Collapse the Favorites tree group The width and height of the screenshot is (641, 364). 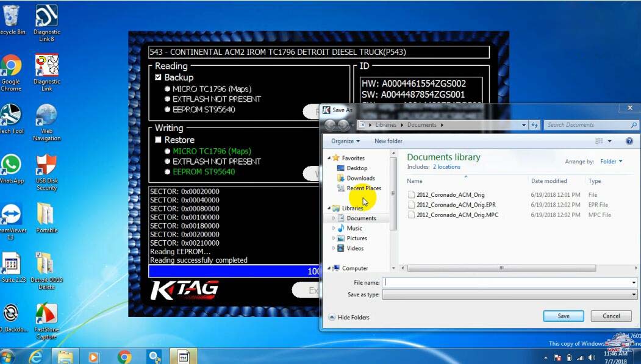tap(329, 158)
